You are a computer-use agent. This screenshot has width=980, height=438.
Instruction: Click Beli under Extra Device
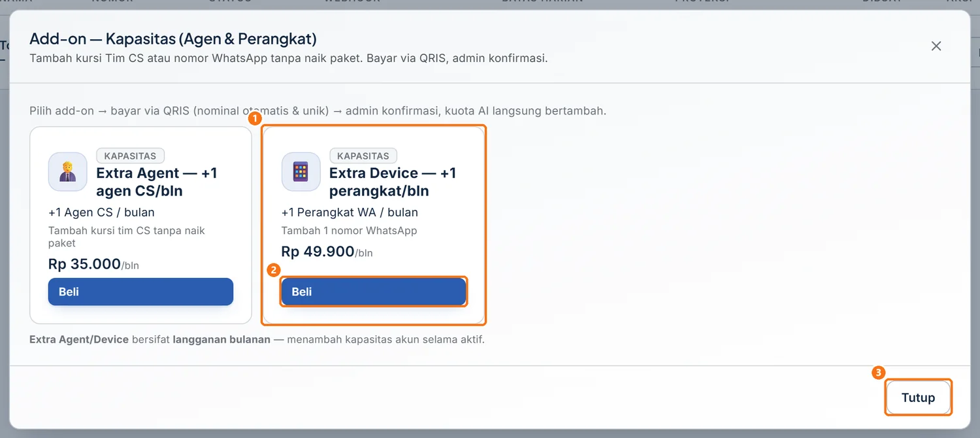(374, 292)
